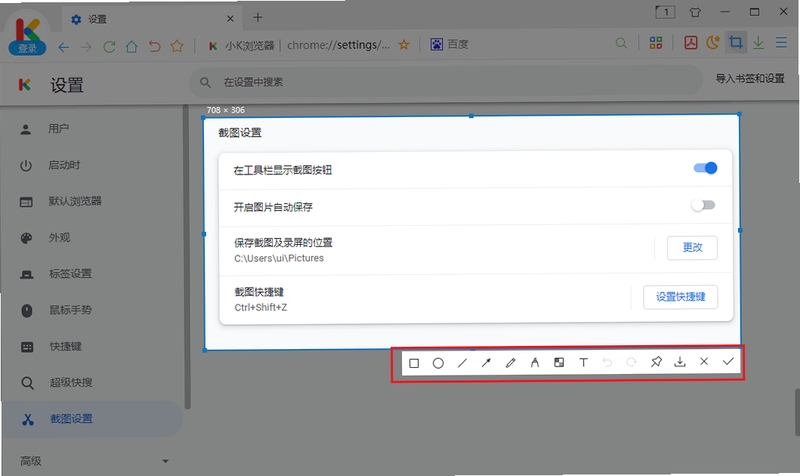The image size is (800, 476).
Task: Redo the annotation action
Action: (631, 362)
